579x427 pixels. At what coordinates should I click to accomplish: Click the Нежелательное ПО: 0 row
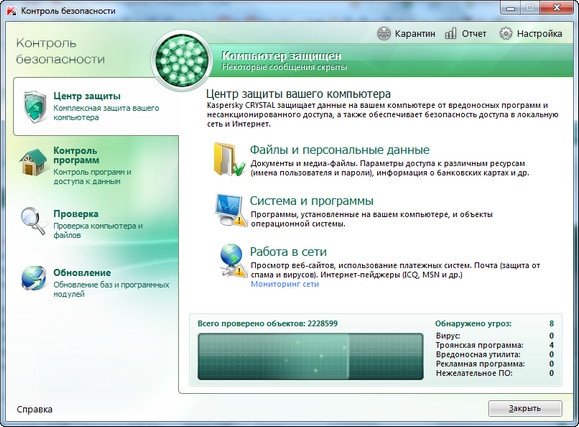494,373
